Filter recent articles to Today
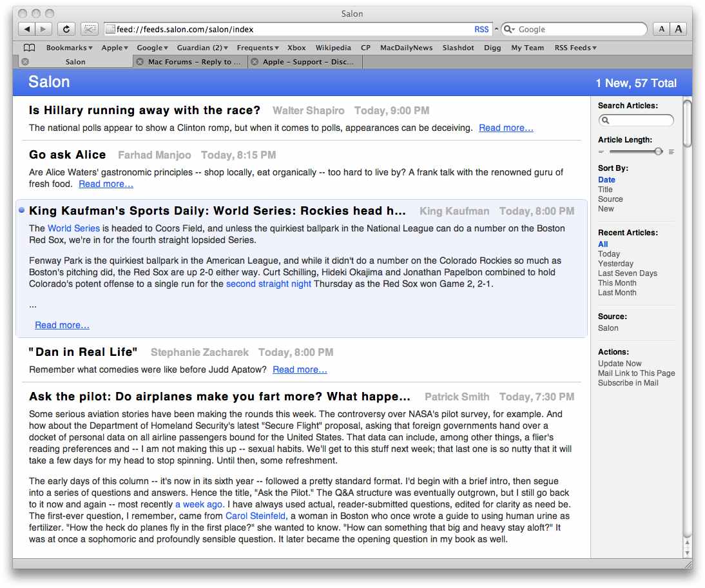 (x=609, y=254)
